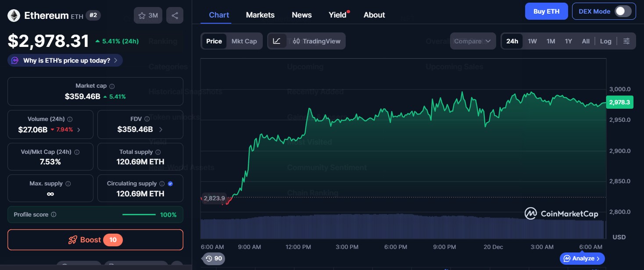Select the 1Y chart timeframe

[x=568, y=41]
